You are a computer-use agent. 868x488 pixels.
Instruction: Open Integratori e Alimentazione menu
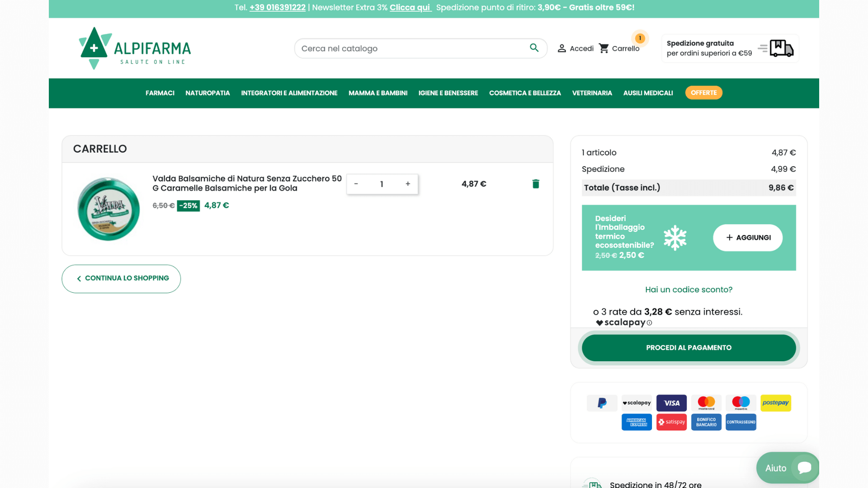tap(289, 93)
